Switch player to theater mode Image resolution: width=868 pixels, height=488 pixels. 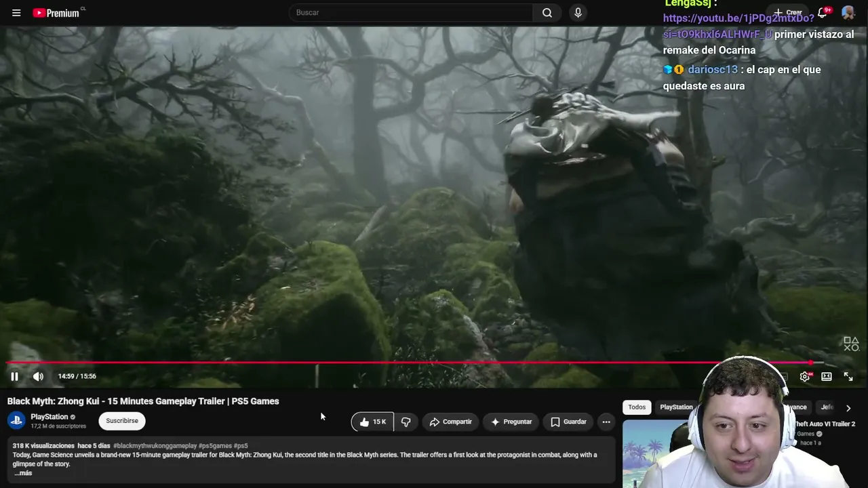827,376
